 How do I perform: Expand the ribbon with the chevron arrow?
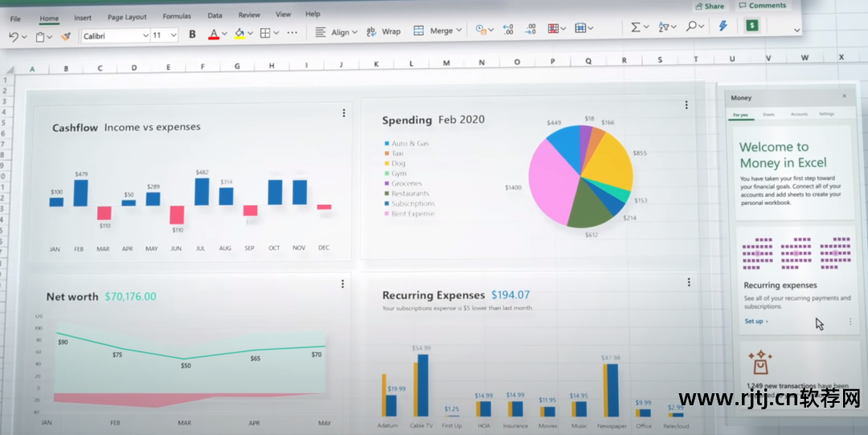point(796,30)
